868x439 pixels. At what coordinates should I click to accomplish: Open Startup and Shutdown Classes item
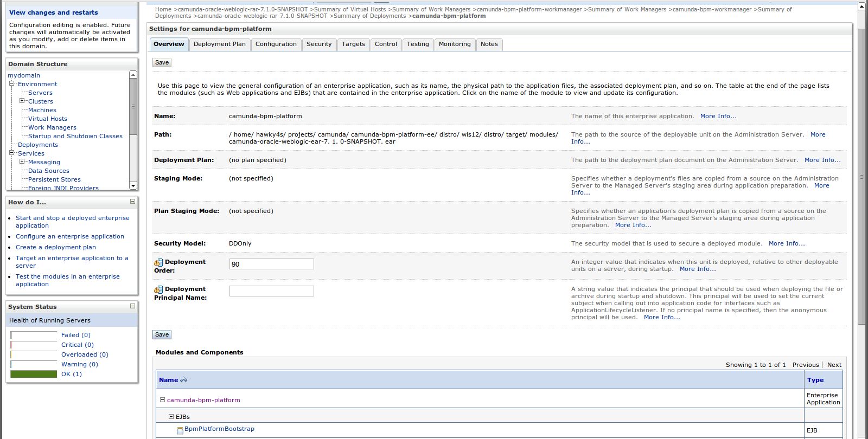75,136
